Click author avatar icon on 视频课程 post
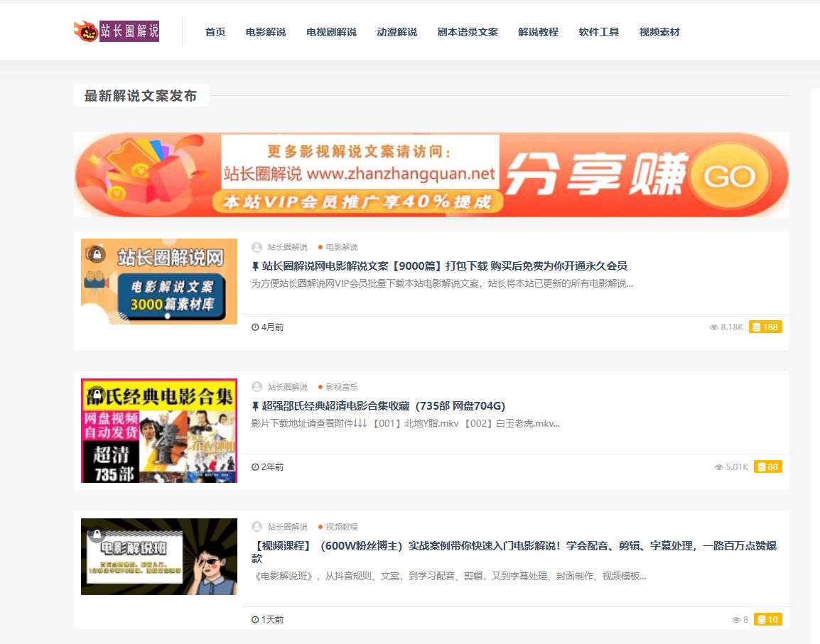Screen dimensions: 820x644 257,527
